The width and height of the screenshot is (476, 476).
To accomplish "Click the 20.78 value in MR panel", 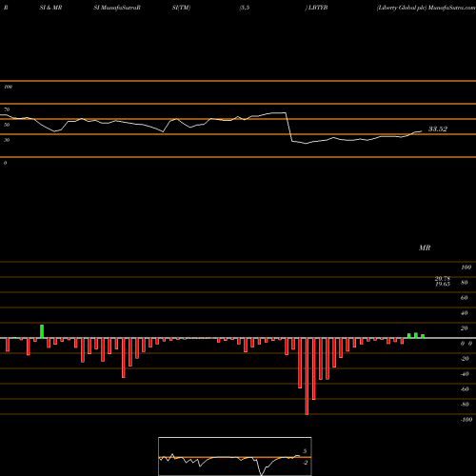I will pyautogui.click(x=443, y=279).
